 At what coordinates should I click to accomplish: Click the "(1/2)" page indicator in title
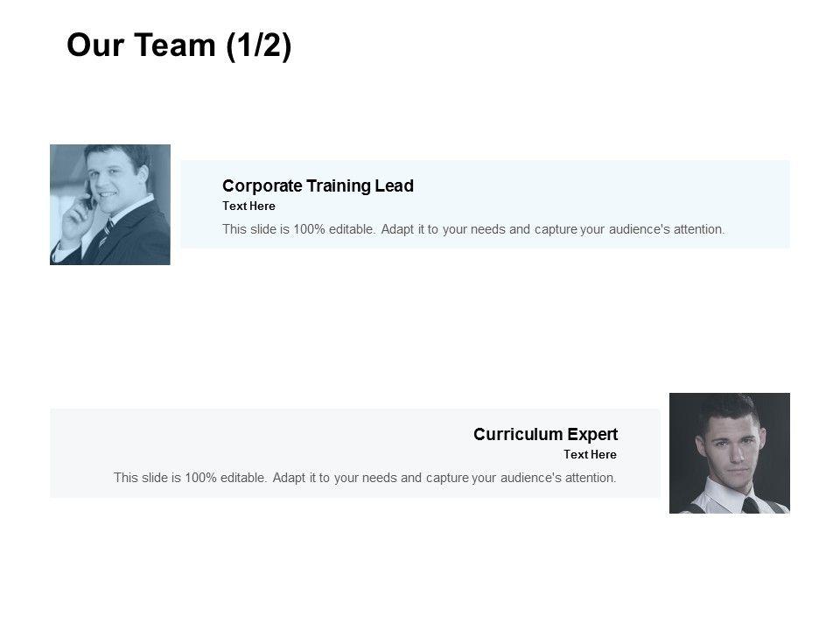[258, 45]
